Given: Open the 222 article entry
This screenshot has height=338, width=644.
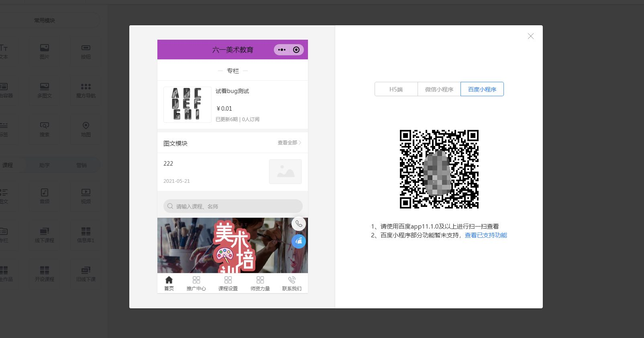Looking at the screenshot, I should [x=232, y=172].
